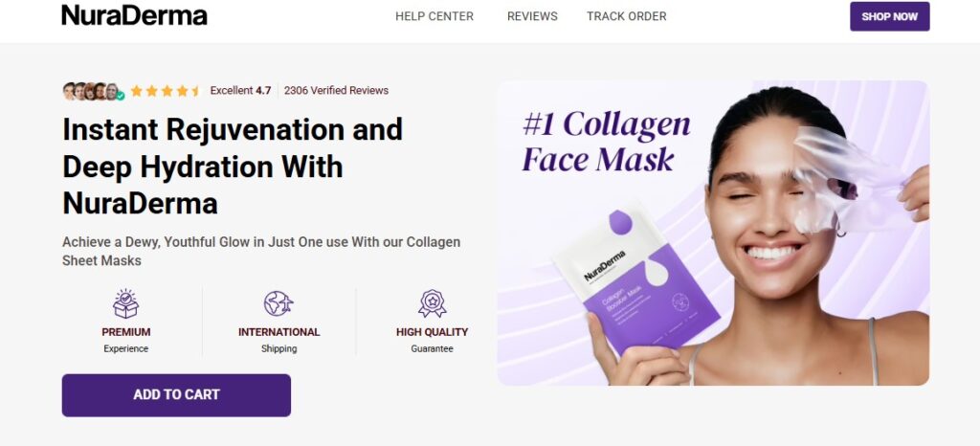This screenshot has height=446, width=980.
Task: Click the High Quality Guarantee badge icon
Action: click(432, 303)
